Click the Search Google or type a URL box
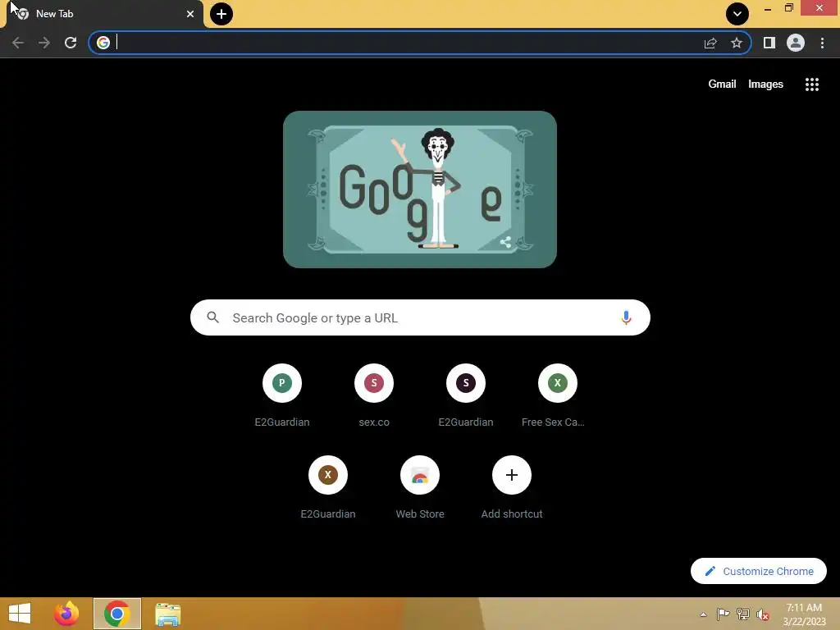The height and width of the screenshot is (630, 840). pyautogui.click(x=420, y=317)
